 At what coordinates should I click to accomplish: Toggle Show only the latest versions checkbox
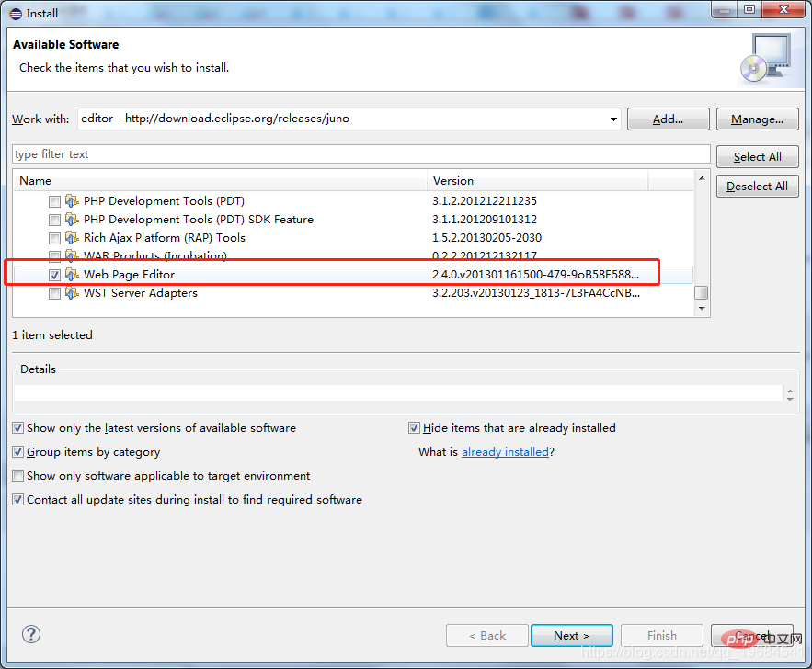tap(18, 428)
